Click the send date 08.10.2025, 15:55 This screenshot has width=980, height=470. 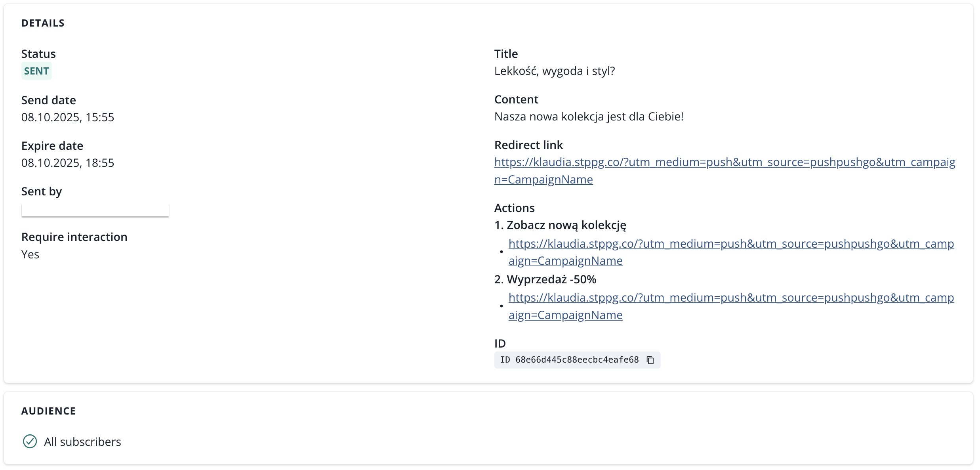pos(68,117)
